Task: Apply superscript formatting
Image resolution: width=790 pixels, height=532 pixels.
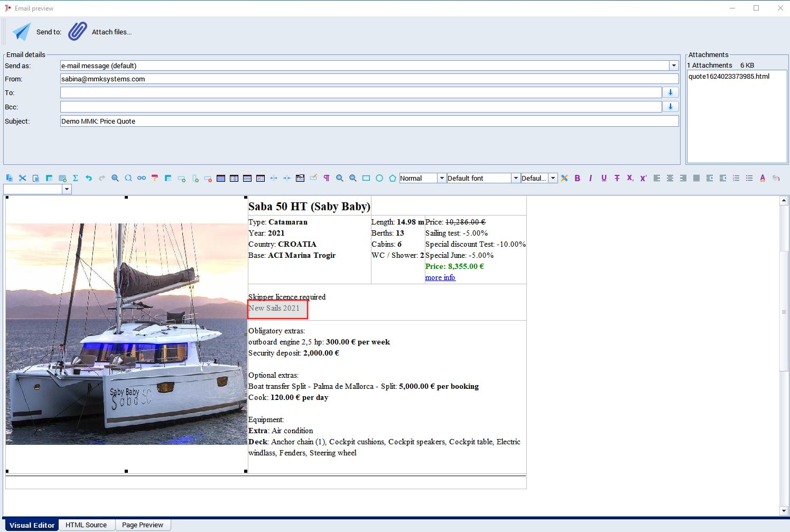Action: 643,178
